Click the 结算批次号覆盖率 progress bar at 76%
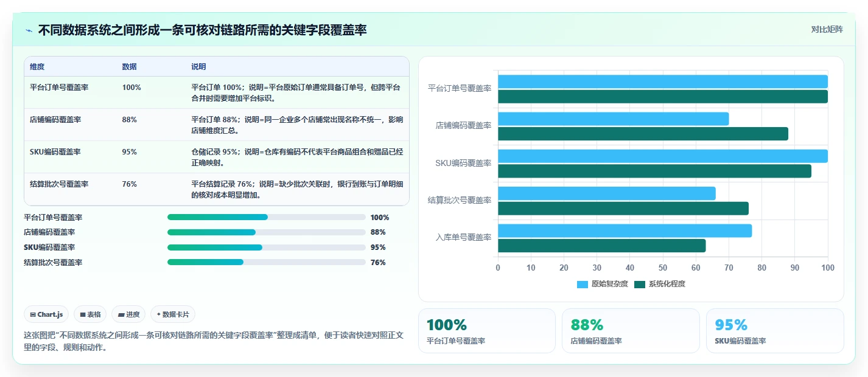The width and height of the screenshot is (868, 377). 267,262
